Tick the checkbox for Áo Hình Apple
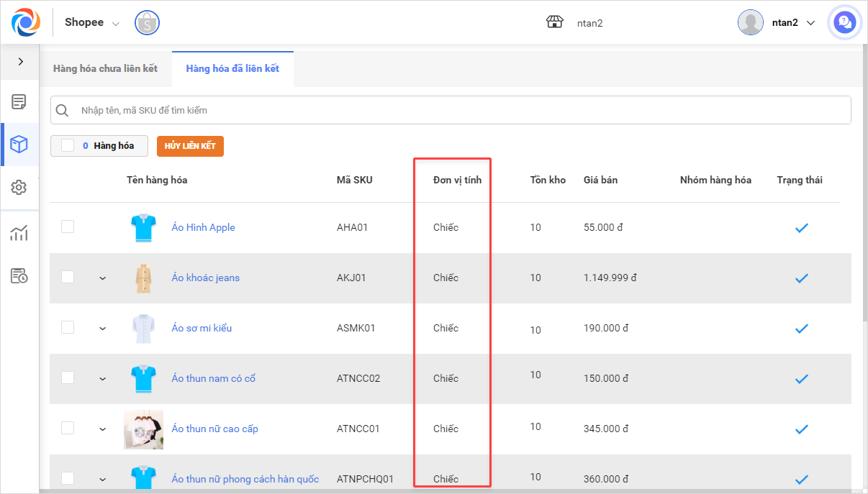The width and height of the screenshot is (868, 494). tap(68, 227)
